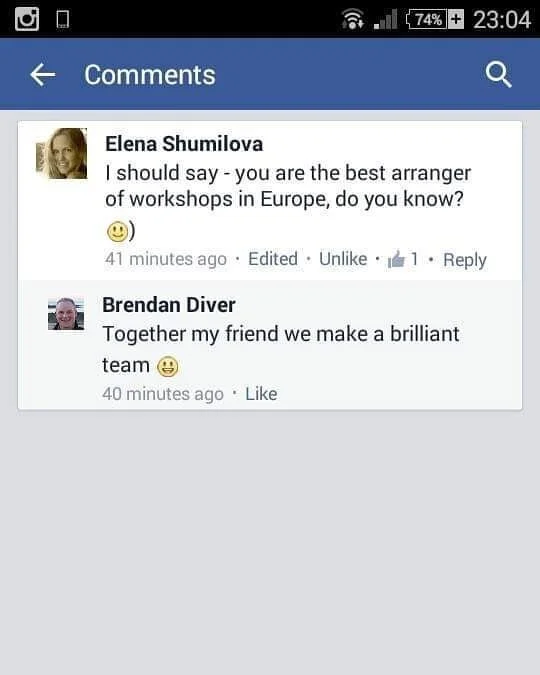Tap Elena Shumilova's profile photo
This screenshot has width=540, height=675.
[62, 154]
